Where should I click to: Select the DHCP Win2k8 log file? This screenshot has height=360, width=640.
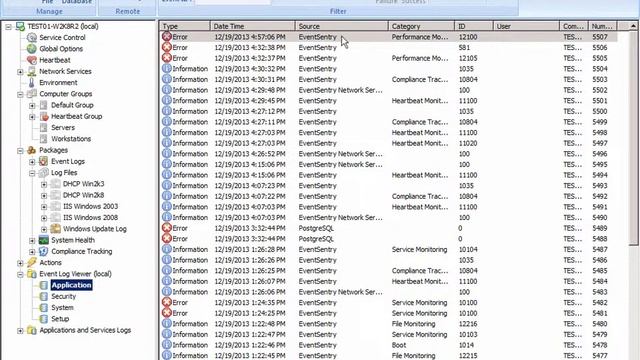point(83,195)
